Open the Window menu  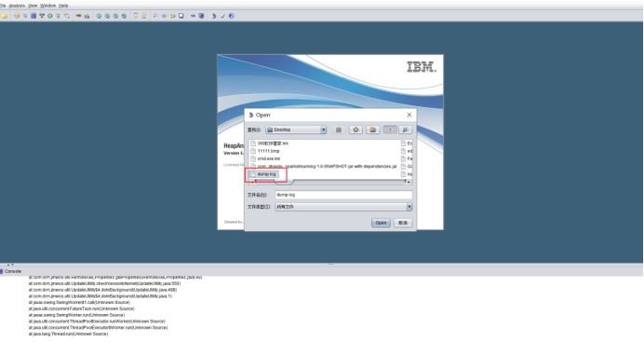(48, 6)
